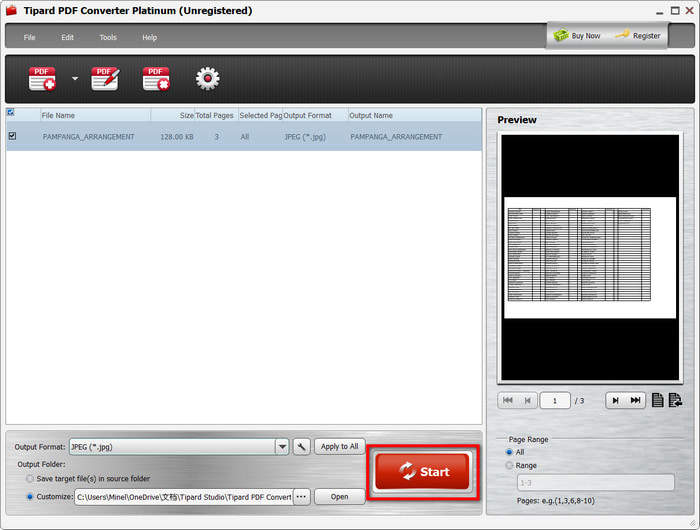Click the JPEG (*.jpg) cell in file row
This screenshot has height=530, width=700.
pos(305,137)
